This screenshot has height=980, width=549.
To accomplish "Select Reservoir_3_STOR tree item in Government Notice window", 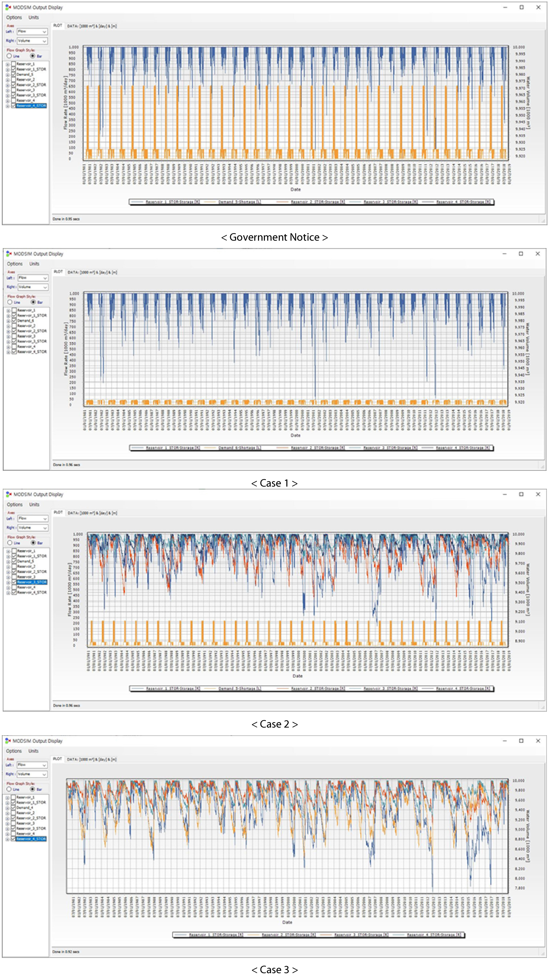I will 31,95.
